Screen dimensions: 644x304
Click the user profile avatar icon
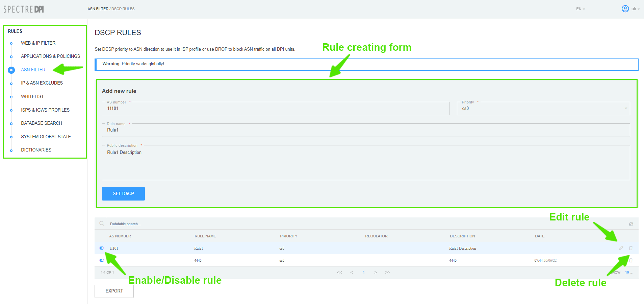tap(625, 9)
